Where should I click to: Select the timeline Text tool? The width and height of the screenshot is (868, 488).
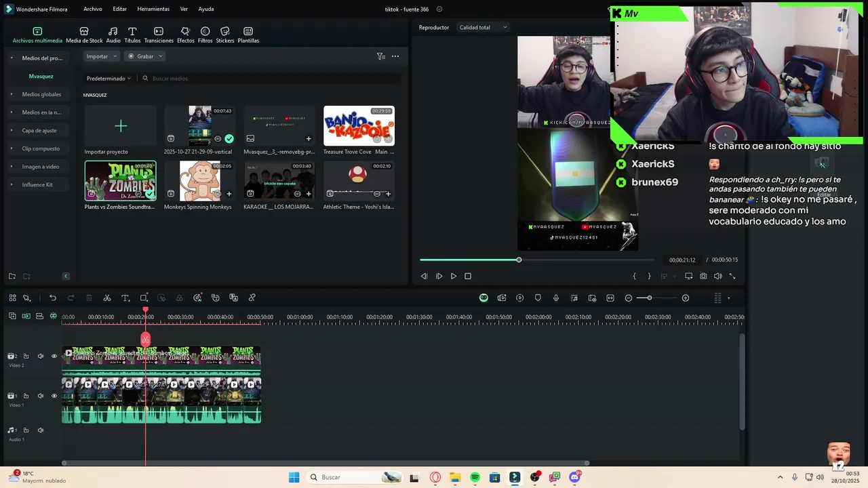click(125, 298)
